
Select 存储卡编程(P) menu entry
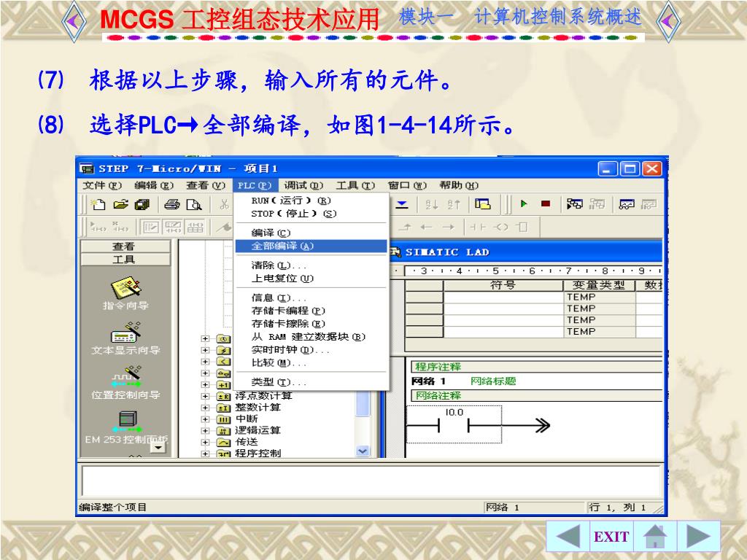[311, 311]
